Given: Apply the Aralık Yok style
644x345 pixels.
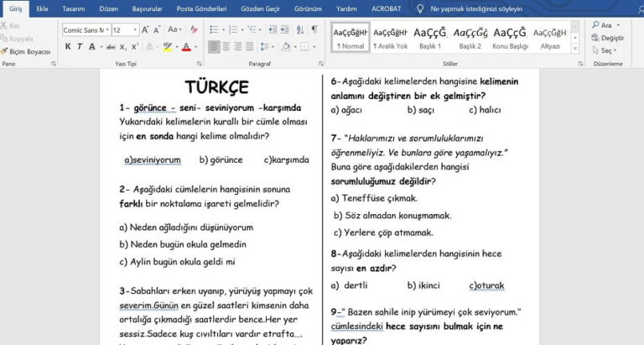Looking at the screenshot, I should [x=390, y=38].
